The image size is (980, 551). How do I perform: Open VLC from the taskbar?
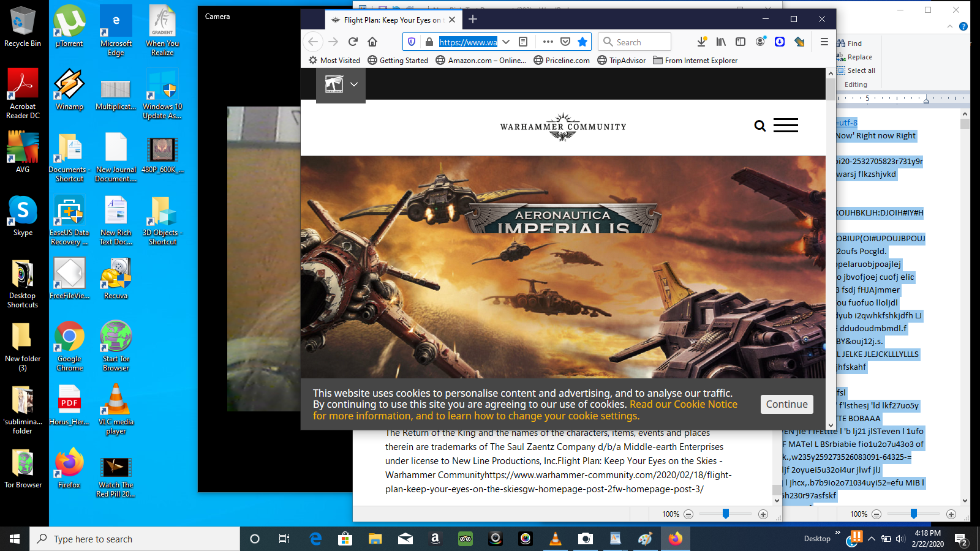[x=556, y=539]
